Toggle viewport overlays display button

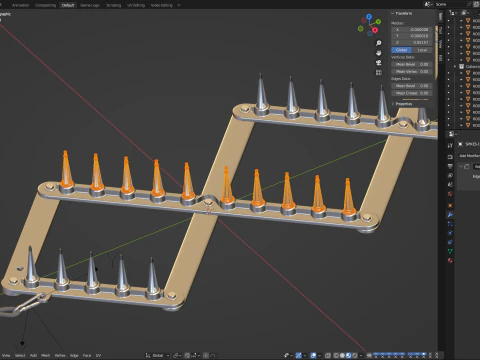click(313, 355)
